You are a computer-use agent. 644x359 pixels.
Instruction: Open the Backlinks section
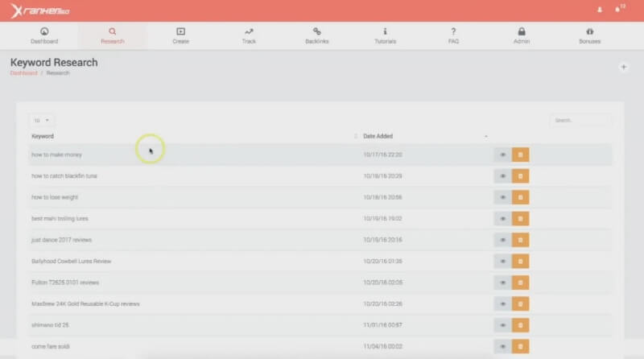(317, 35)
